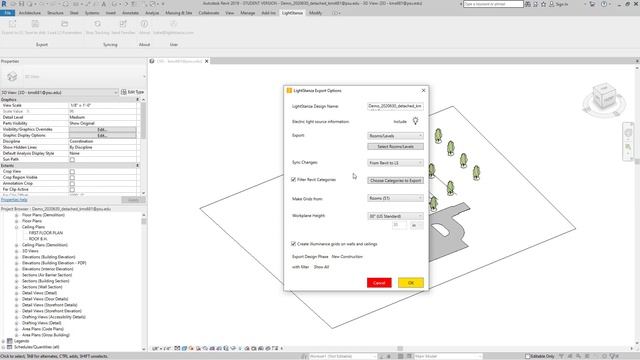Toggle Shadows icon on view control bar

[x=198, y=349]
